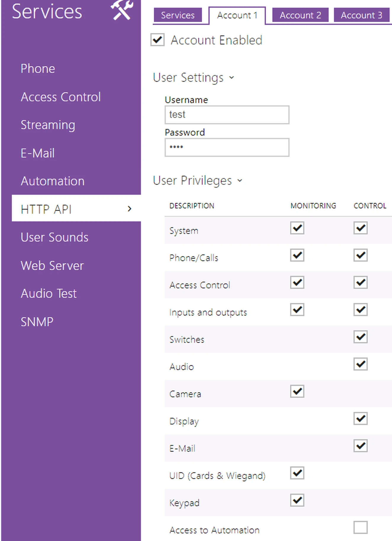Disable Switches control privilege
Viewport: 392px width, 541px height.
pyautogui.click(x=361, y=337)
